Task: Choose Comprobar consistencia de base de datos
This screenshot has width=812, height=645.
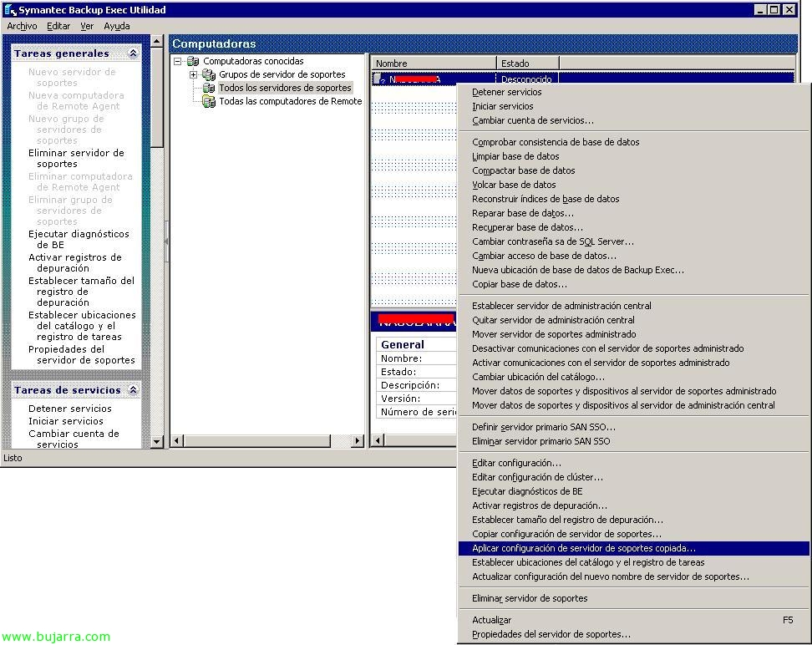Action: pos(634,142)
